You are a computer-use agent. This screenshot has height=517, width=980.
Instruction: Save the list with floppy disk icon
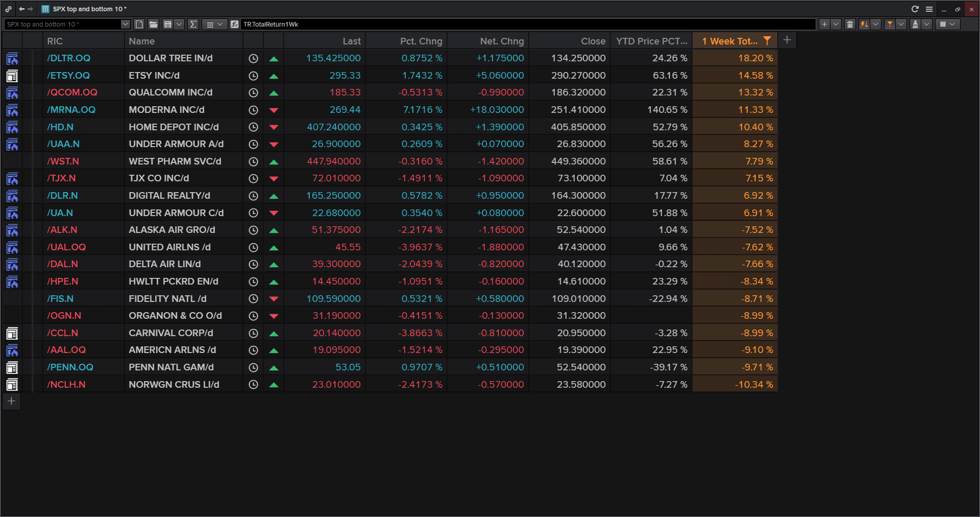[167, 24]
